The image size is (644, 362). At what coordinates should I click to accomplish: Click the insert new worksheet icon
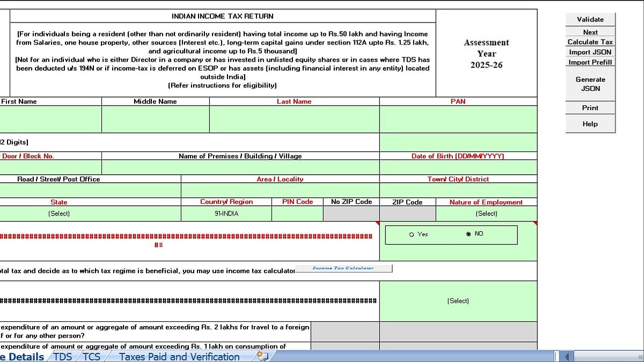(x=262, y=356)
